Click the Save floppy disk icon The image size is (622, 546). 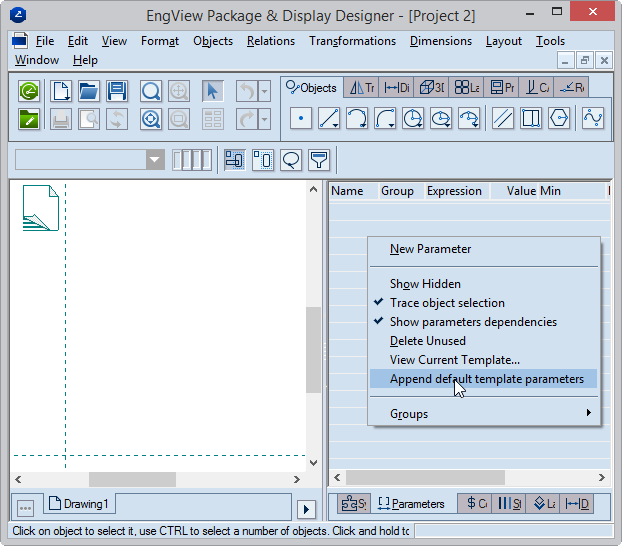point(117,92)
